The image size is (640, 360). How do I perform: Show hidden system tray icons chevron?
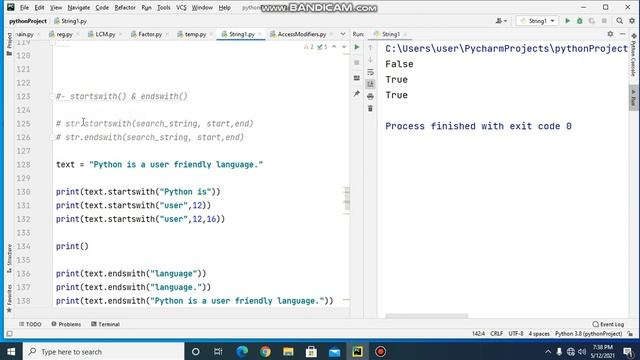tap(548, 351)
